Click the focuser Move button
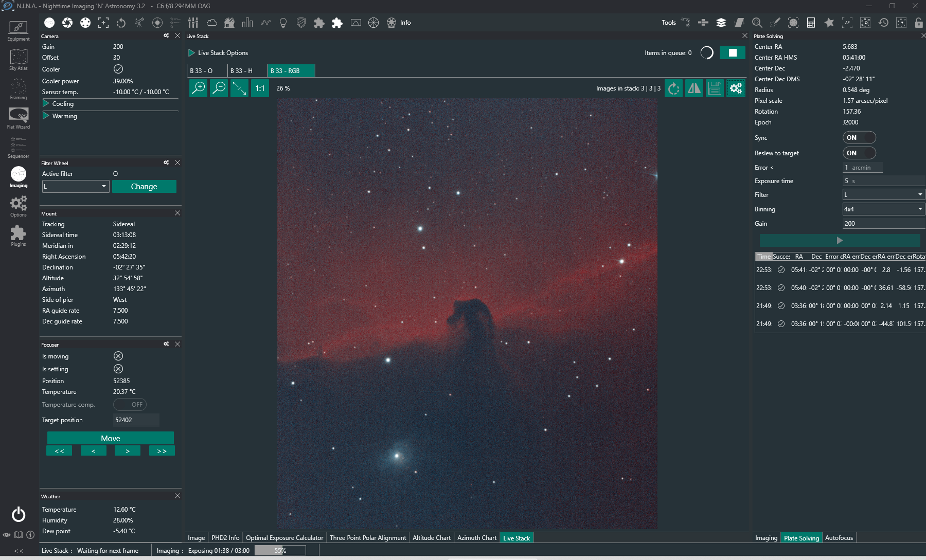This screenshot has height=560, width=926. pyautogui.click(x=111, y=438)
